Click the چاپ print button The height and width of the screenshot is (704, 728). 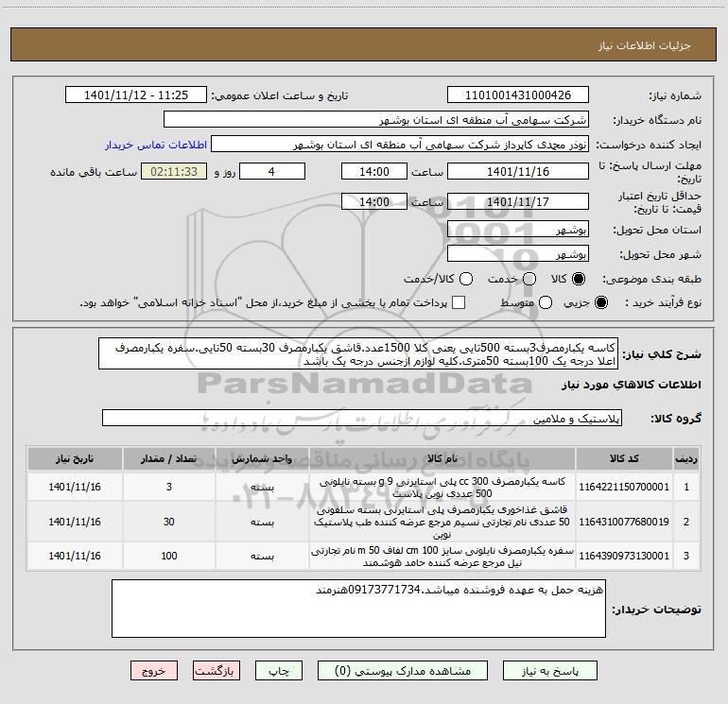pos(279,671)
